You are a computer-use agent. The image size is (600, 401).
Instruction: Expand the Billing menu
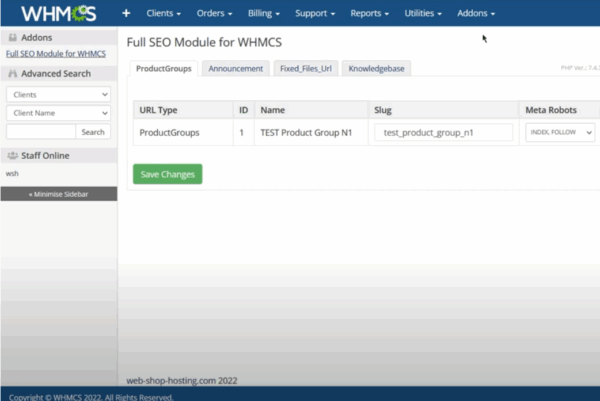tap(264, 14)
